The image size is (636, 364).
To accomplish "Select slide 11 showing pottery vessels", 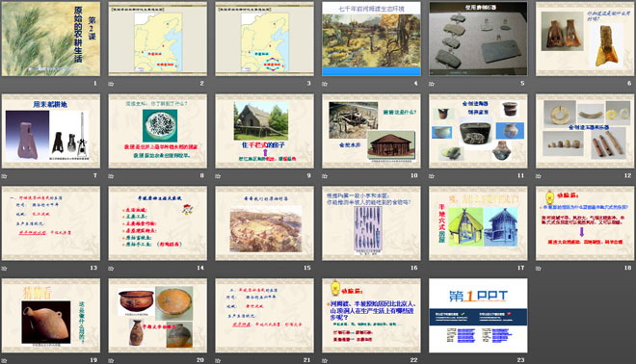I will pos(478,131).
